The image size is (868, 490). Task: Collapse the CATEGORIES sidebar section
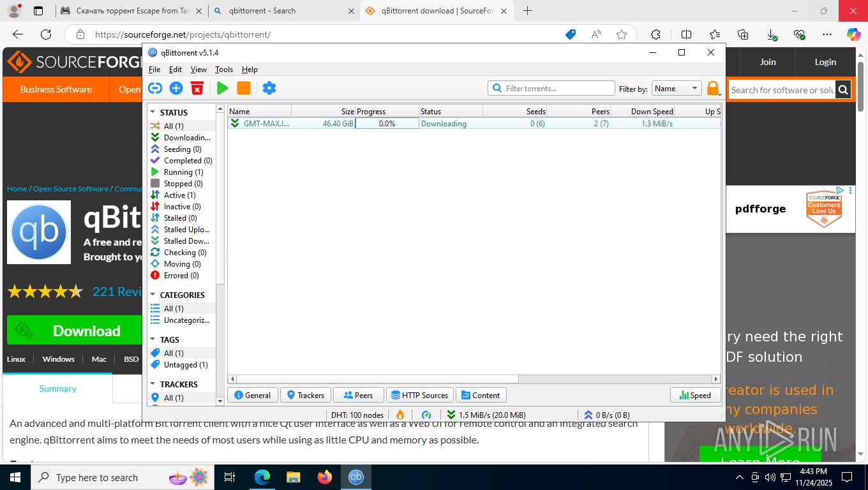click(153, 295)
